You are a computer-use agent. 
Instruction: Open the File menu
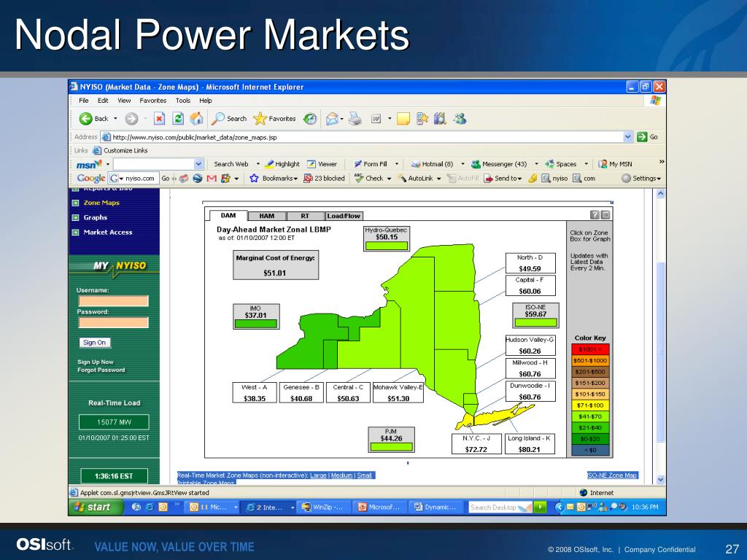click(84, 101)
